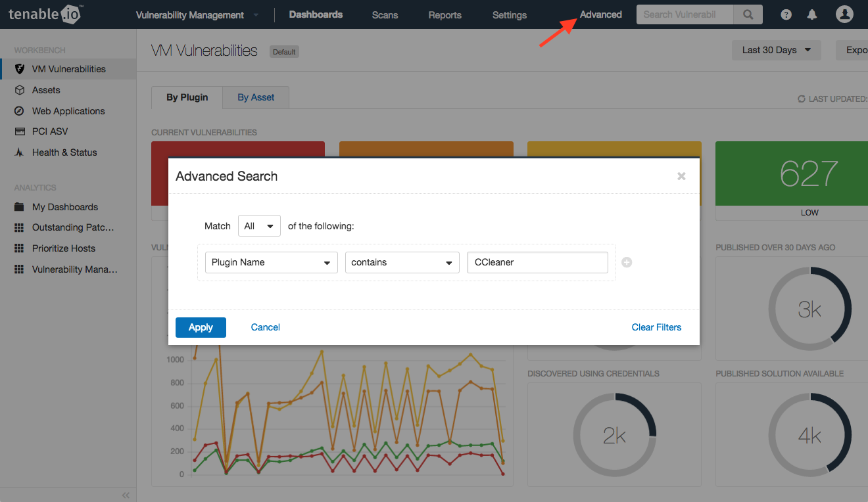
Task: Click the Outstanding Patches grid icon
Action: (20, 227)
